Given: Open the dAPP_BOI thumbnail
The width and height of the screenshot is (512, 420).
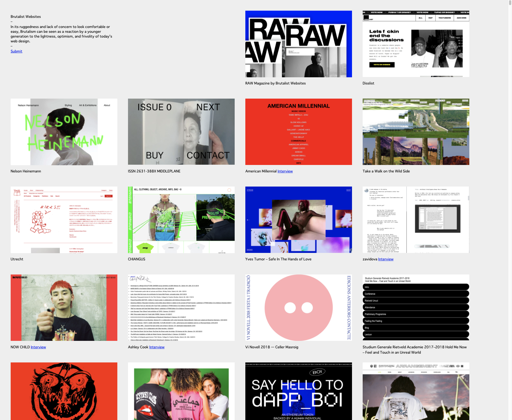Looking at the screenshot, I should (x=298, y=391).
